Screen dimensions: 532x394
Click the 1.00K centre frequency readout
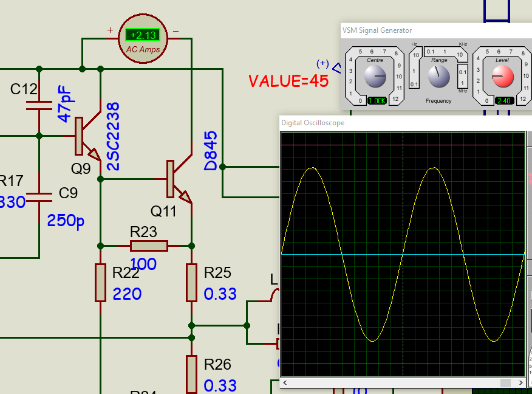(x=377, y=101)
